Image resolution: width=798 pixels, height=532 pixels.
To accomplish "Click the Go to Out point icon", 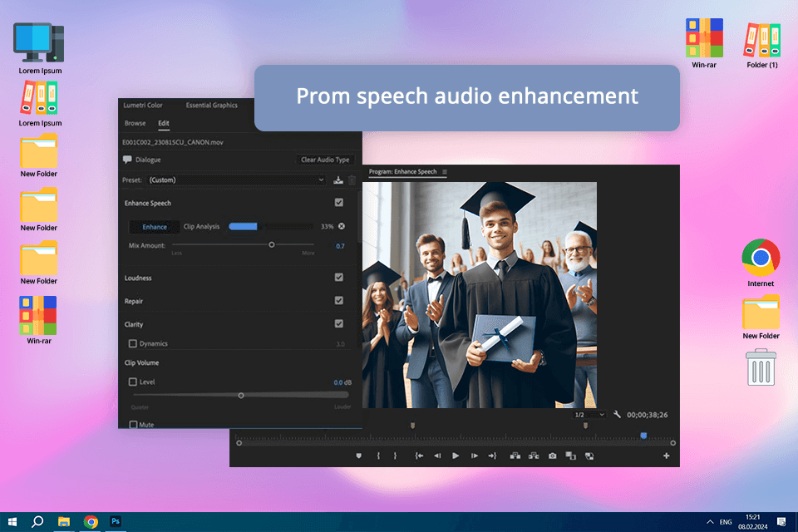I will pos(492,456).
